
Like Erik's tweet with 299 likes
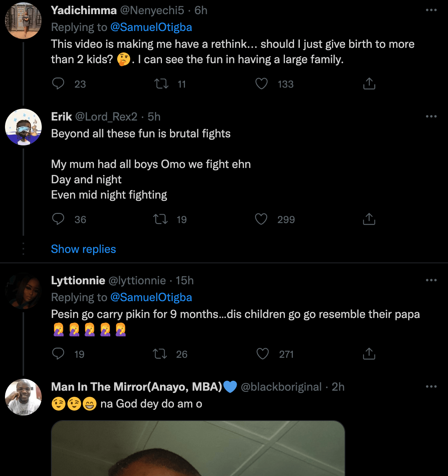coord(261,219)
